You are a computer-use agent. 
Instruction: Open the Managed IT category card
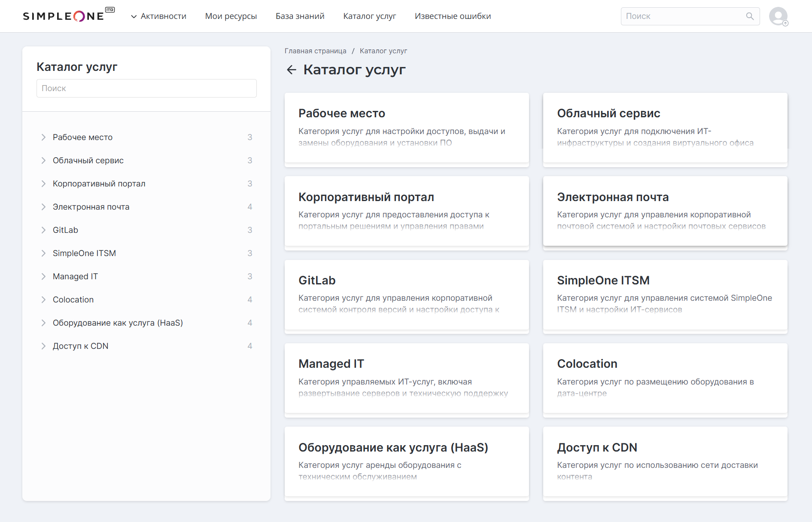(x=407, y=378)
